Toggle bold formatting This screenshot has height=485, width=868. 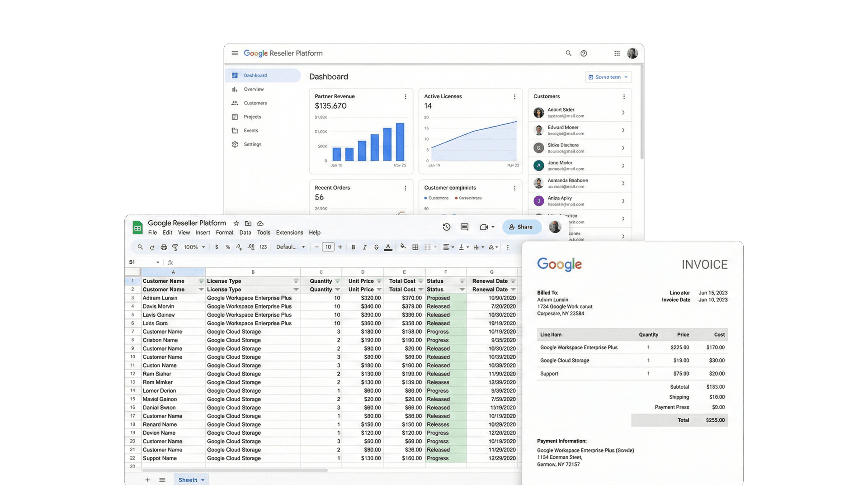(353, 247)
